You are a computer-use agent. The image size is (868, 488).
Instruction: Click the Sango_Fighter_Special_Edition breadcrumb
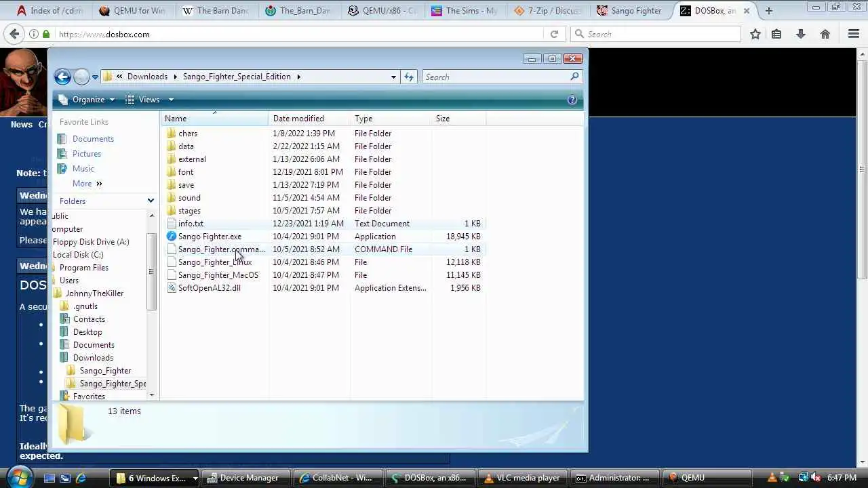(x=237, y=77)
